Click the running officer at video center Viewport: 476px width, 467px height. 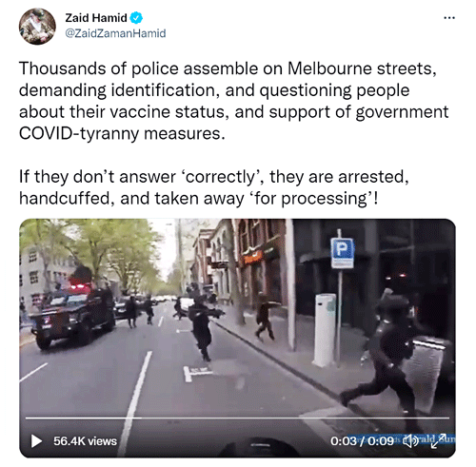(203, 328)
